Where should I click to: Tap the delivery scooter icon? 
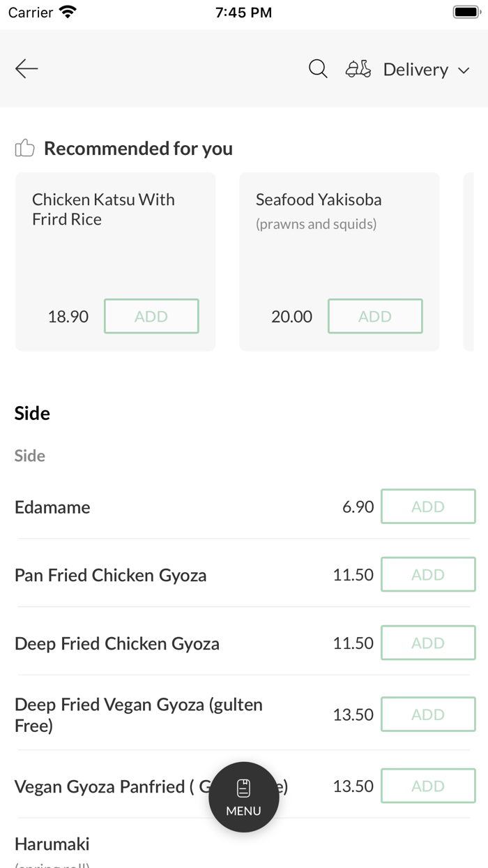coord(358,69)
